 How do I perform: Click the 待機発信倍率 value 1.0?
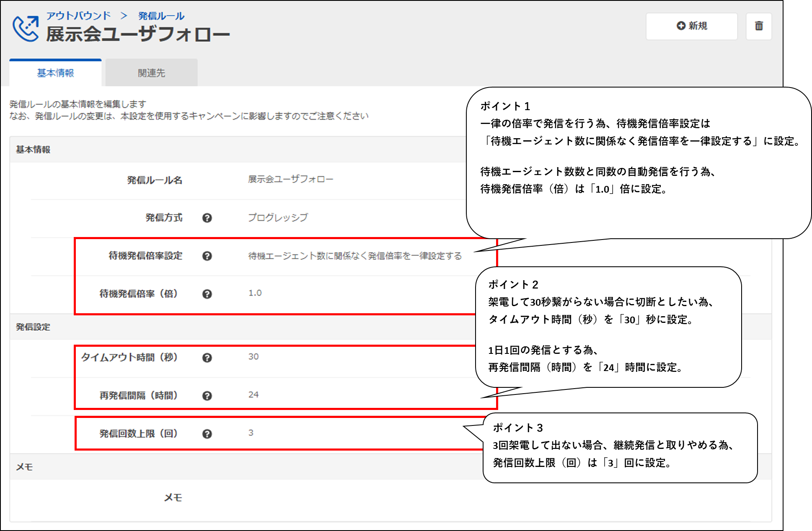[x=255, y=293]
